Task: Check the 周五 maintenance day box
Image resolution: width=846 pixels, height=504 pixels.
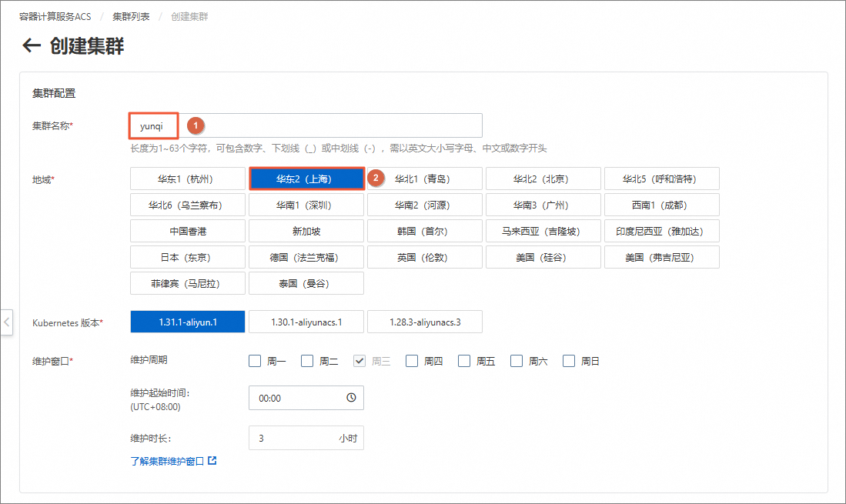Action: (x=464, y=361)
